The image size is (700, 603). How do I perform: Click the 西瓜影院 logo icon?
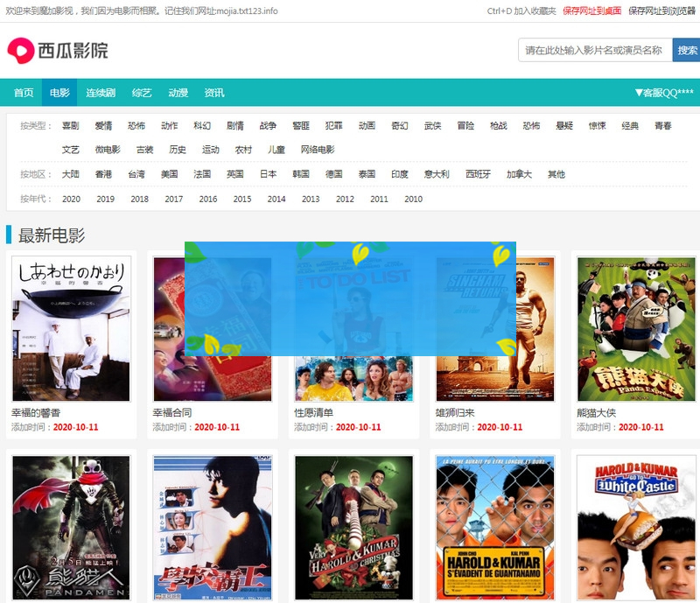20,51
